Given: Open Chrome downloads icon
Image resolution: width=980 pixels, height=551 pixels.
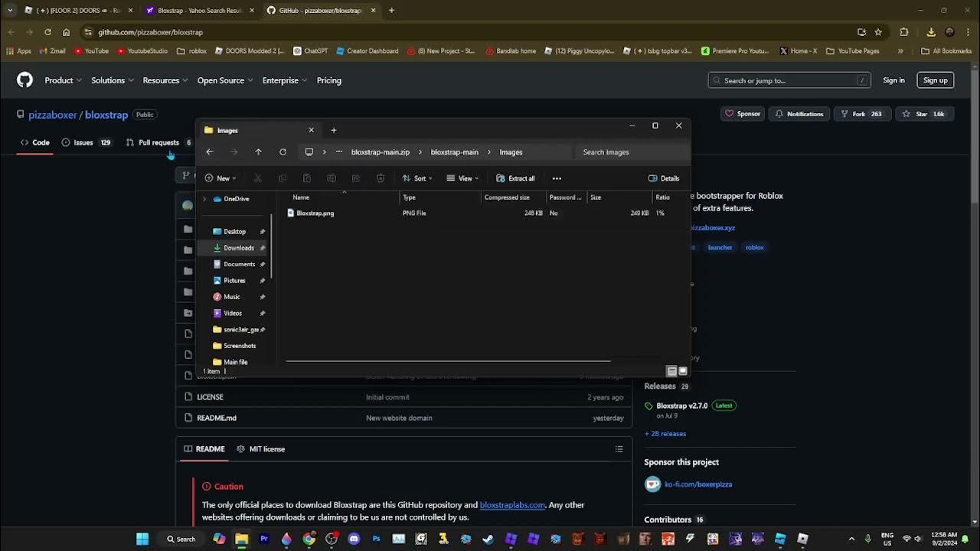Looking at the screenshot, I should point(931,32).
